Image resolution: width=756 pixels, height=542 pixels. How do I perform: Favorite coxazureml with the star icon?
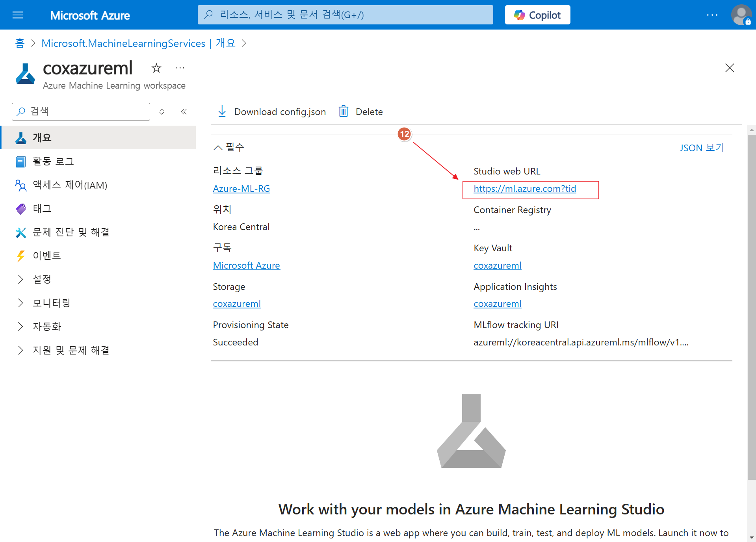click(x=156, y=68)
